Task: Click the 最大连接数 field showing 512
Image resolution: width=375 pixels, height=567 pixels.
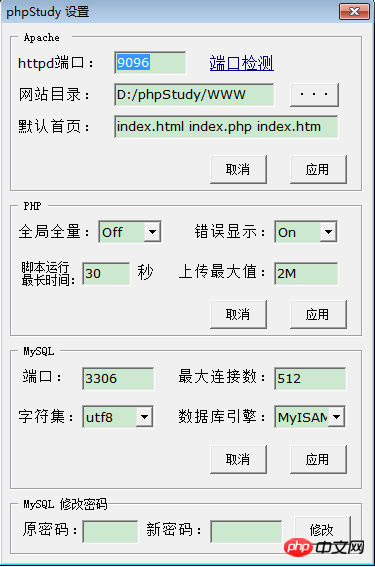Action: pyautogui.click(x=310, y=379)
